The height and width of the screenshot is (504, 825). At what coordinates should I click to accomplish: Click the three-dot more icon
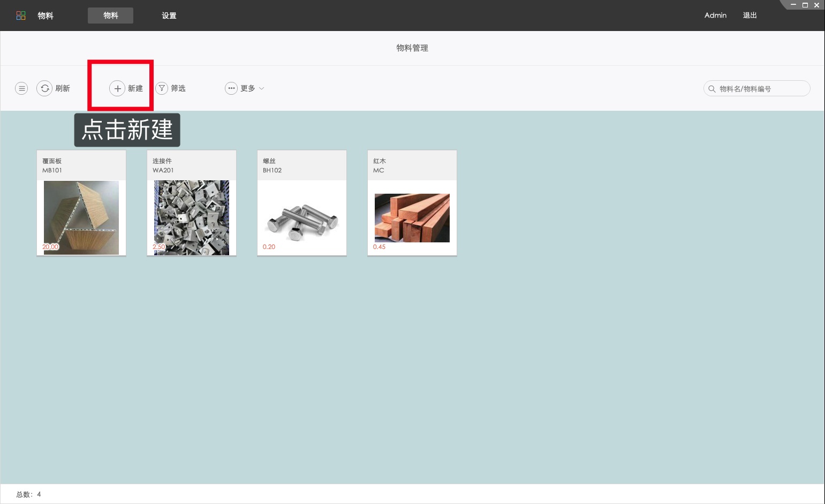231,88
